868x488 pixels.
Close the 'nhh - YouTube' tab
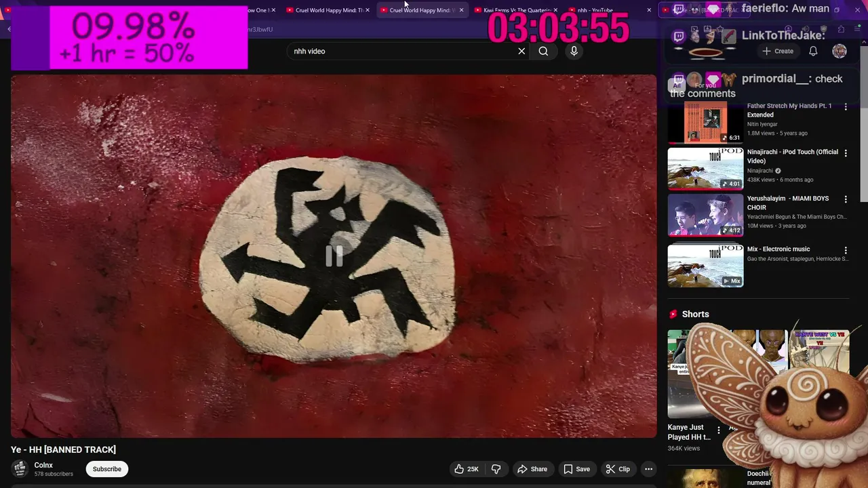click(x=649, y=10)
